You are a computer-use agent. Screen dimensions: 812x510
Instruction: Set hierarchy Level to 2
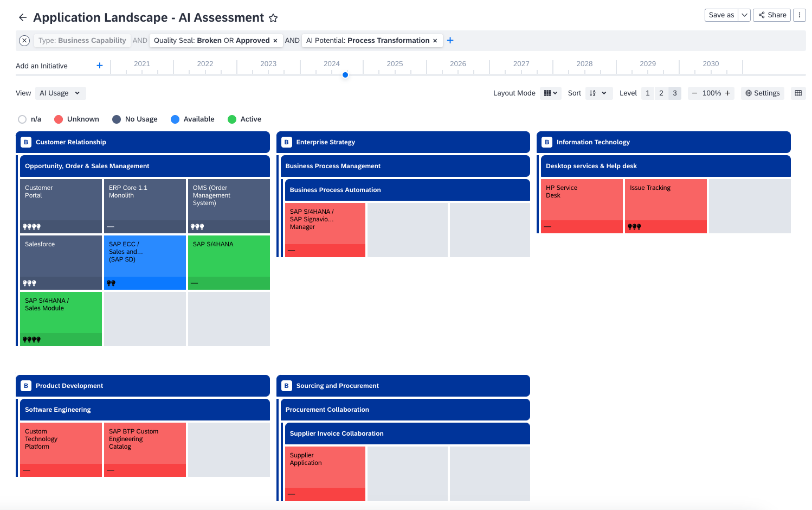pyautogui.click(x=661, y=93)
